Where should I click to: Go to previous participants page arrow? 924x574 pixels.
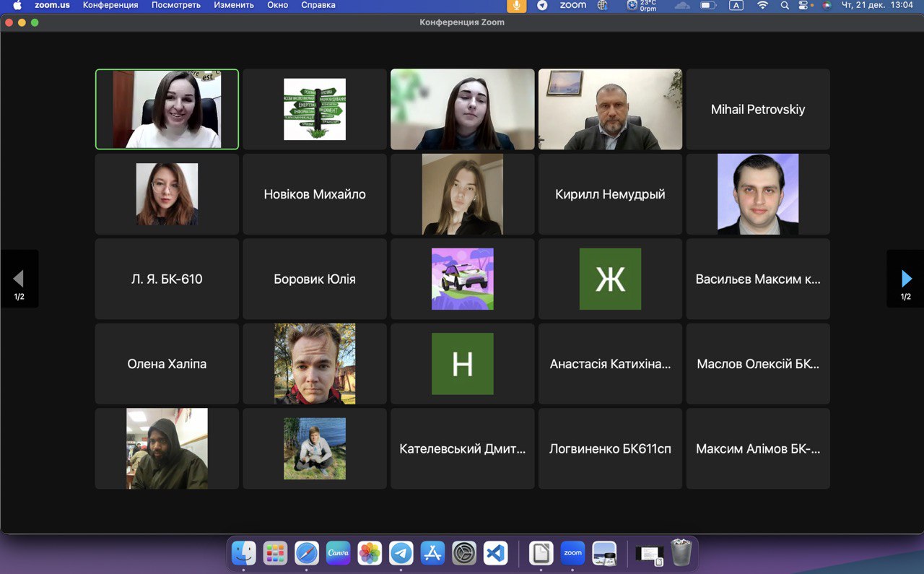pyautogui.click(x=19, y=279)
